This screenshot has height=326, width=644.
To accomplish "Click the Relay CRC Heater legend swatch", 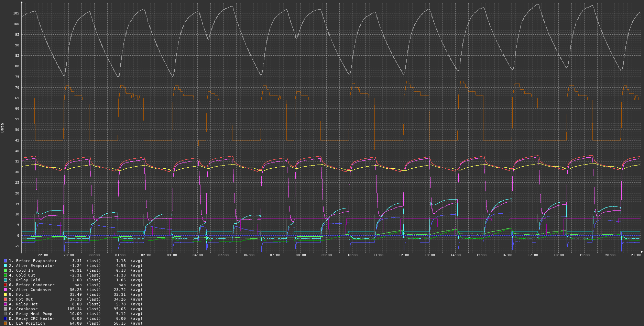I will pos(5,318).
